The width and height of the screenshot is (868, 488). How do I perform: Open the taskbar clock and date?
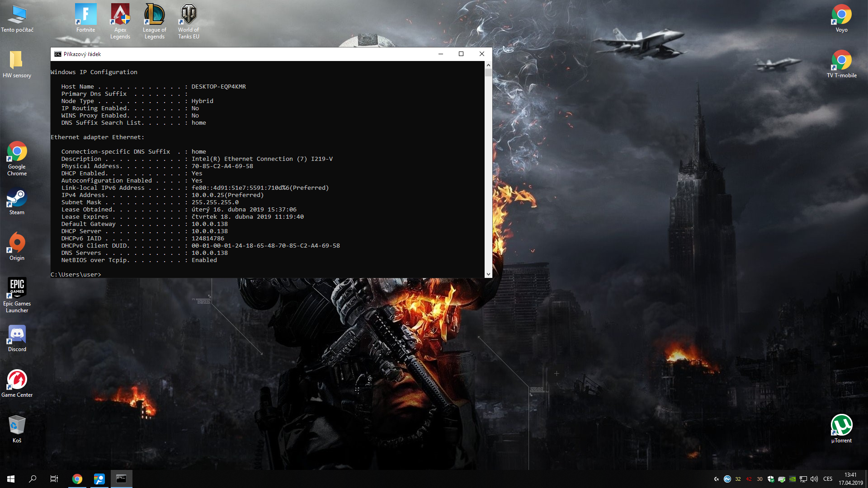(850, 479)
